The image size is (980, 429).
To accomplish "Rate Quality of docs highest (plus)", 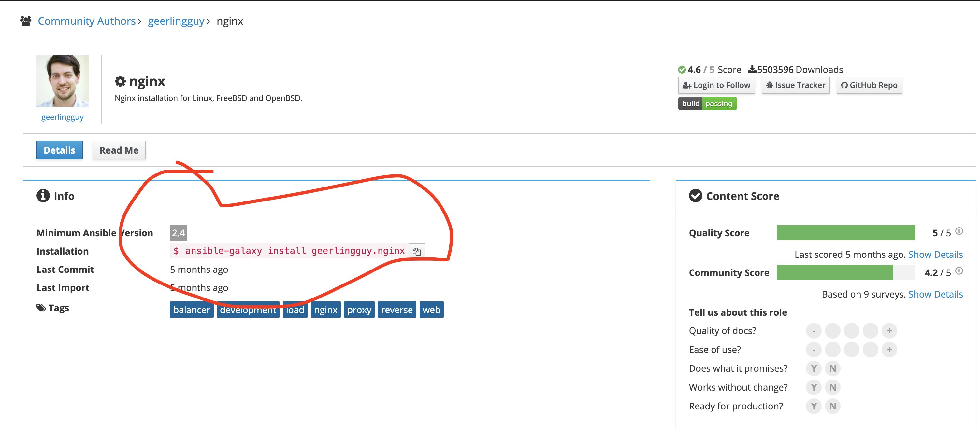I will point(889,331).
